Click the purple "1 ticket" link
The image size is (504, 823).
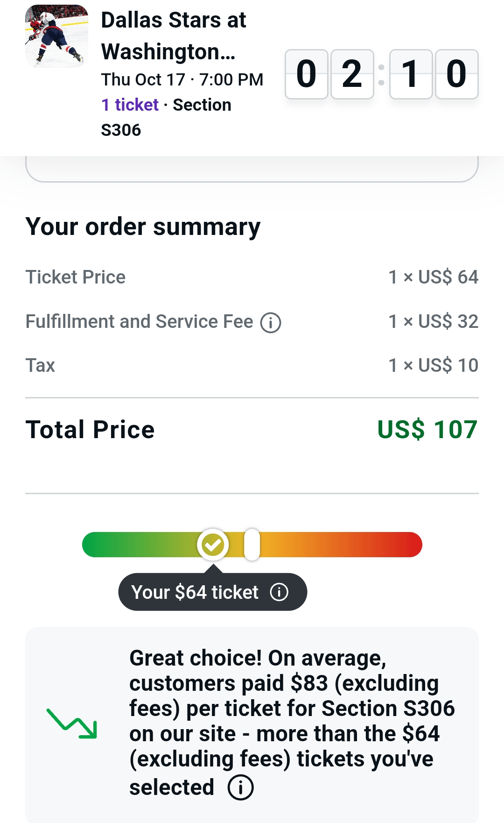tap(130, 105)
